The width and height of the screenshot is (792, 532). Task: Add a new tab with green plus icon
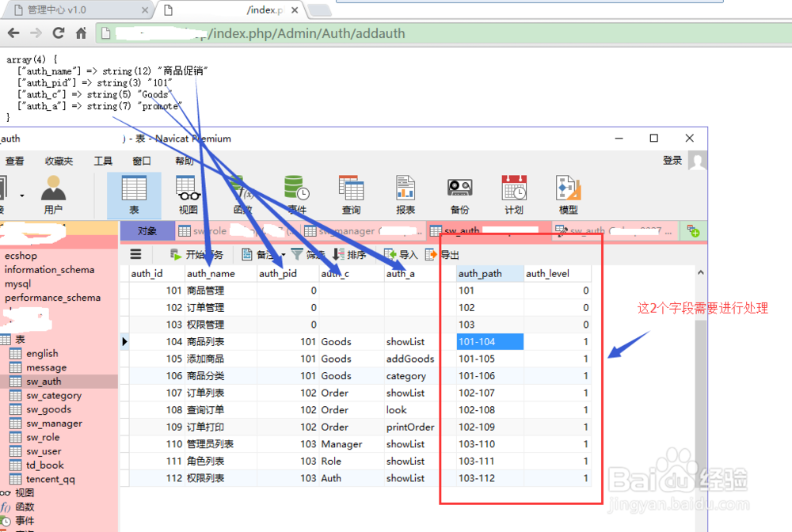click(693, 231)
